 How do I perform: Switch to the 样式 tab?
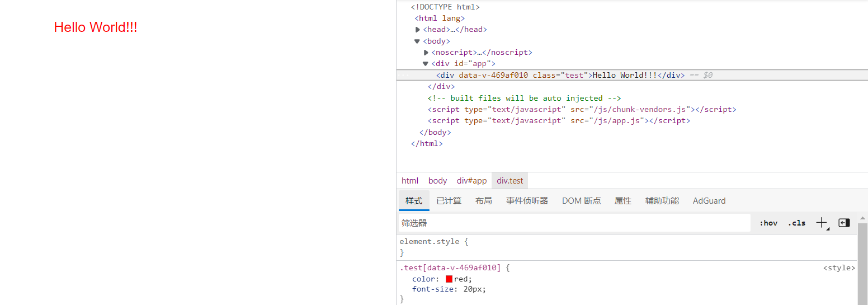click(414, 200)
